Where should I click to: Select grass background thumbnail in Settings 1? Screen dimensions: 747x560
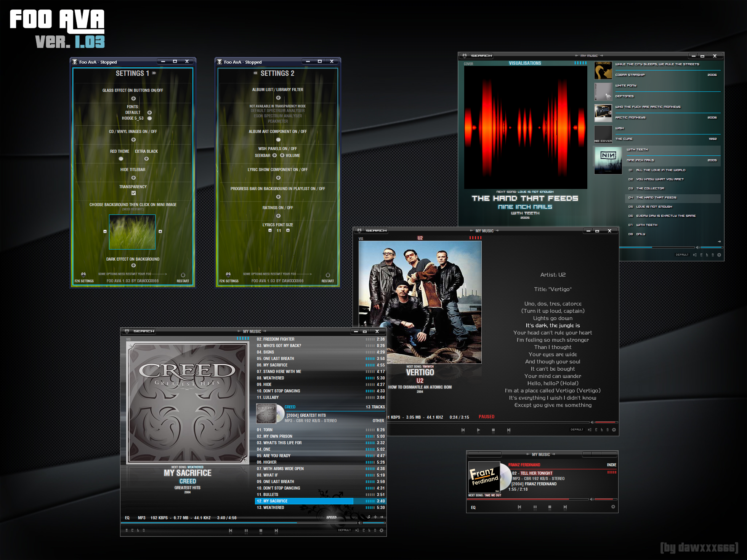[132, 232]
